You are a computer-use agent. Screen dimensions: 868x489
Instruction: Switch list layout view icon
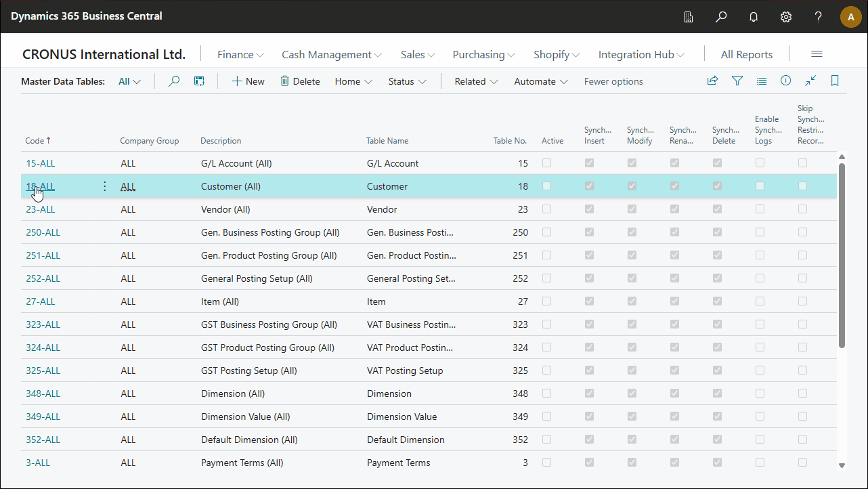[x=762, y=81]
